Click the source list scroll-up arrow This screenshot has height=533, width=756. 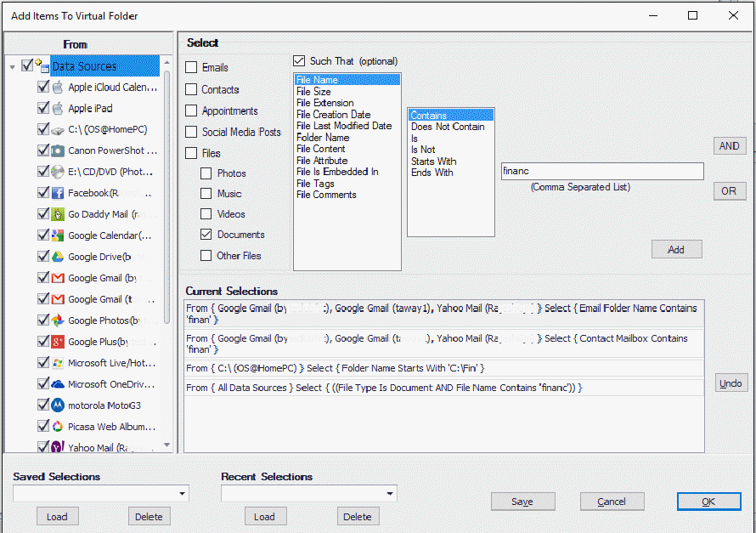pos(166,63)
